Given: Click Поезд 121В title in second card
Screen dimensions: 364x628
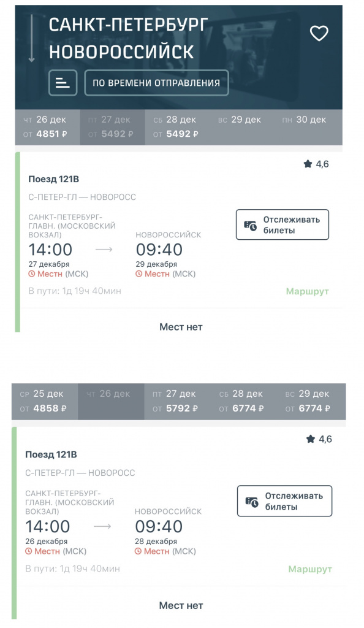Looking at the screenshot, I should [51, 454].
